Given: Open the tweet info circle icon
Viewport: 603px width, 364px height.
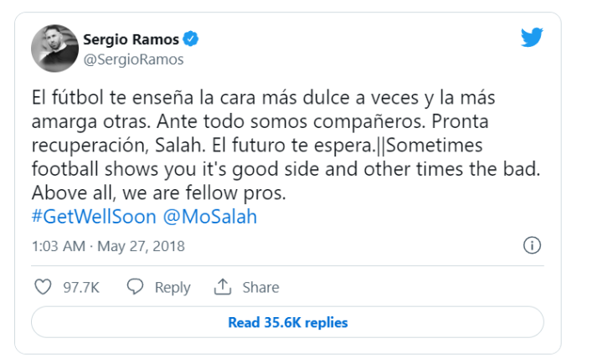Looking at the screenshot, I should pos(531,245).
